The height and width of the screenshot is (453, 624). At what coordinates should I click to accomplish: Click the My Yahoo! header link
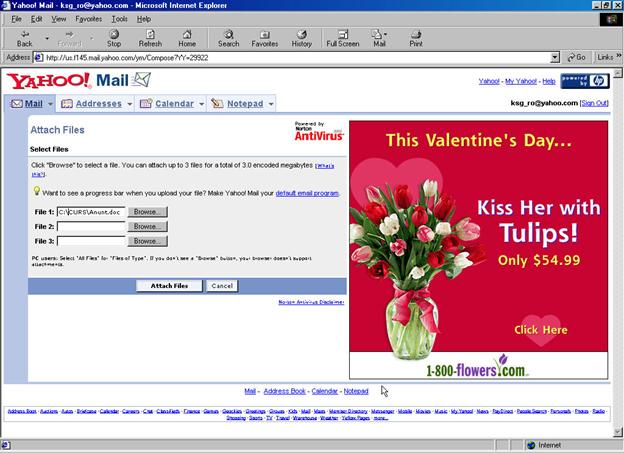[x=521, y=81]
